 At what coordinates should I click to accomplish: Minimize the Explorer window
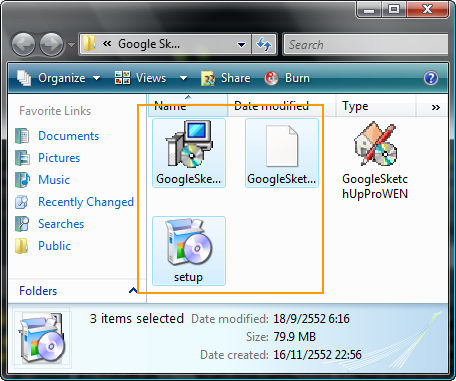[369, 9]
